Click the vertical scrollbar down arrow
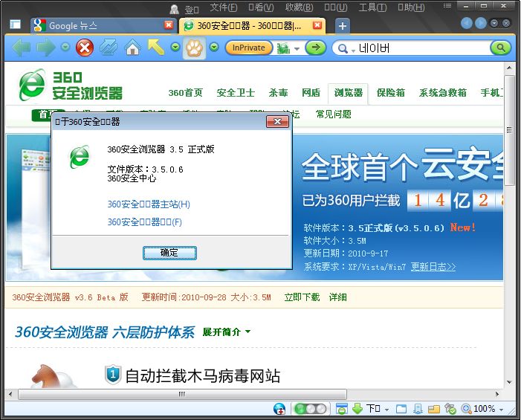521x420 pixels. pos(509,382)
